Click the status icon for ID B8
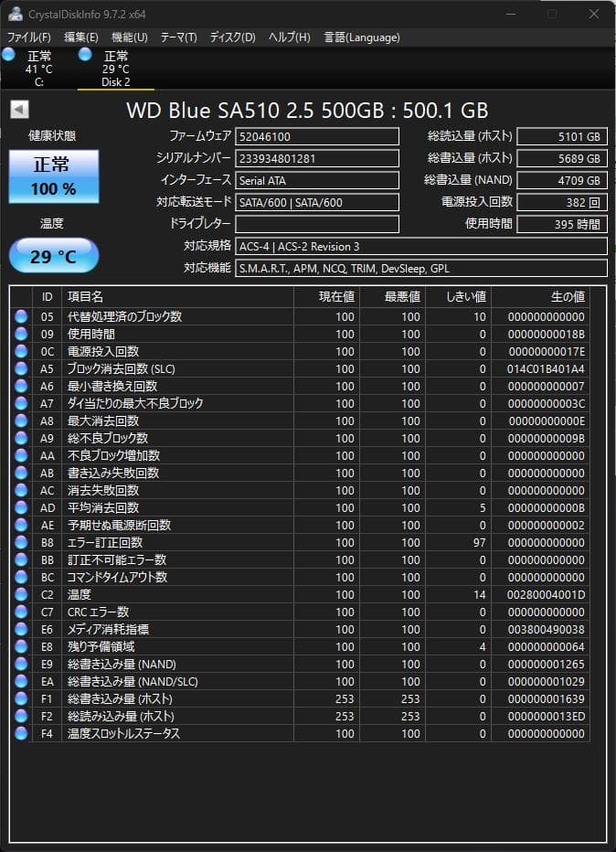Screen dimensions: 616x852 [21, 542]
